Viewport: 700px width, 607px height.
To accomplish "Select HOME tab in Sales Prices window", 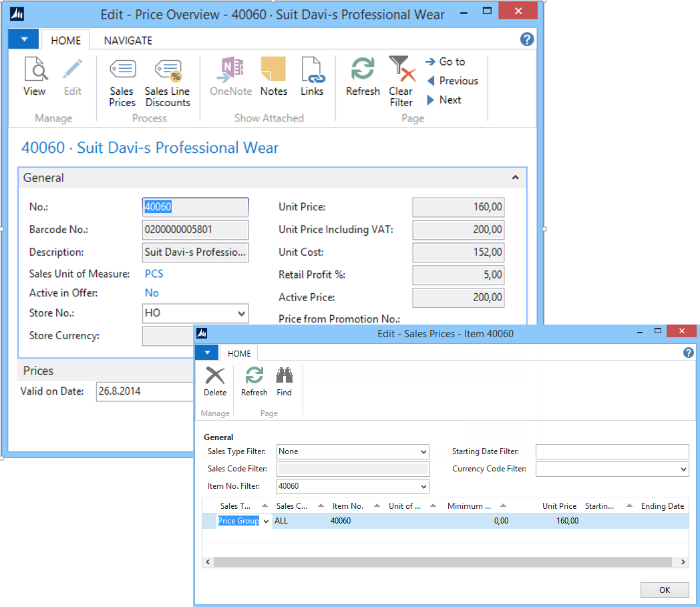I will (x=239, y=354).
